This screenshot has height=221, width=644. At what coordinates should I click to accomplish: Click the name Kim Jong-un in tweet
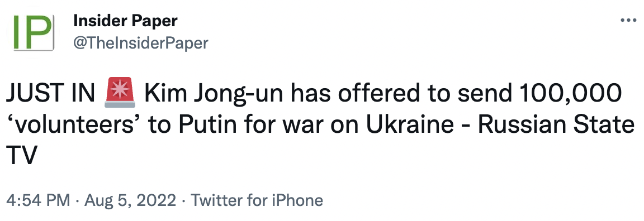tap(215, 94)
